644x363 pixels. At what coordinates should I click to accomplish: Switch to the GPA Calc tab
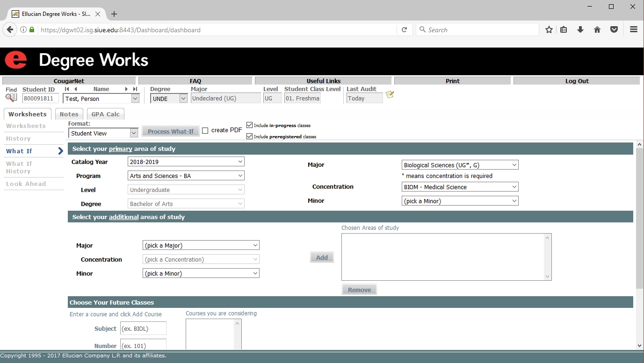[x=105, y=114]
